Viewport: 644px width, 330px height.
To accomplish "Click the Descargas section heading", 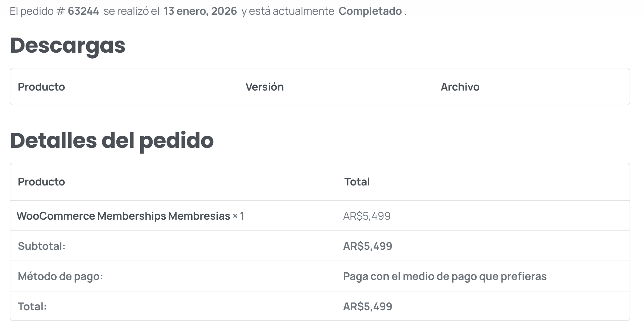I will (x=67, y=45).
